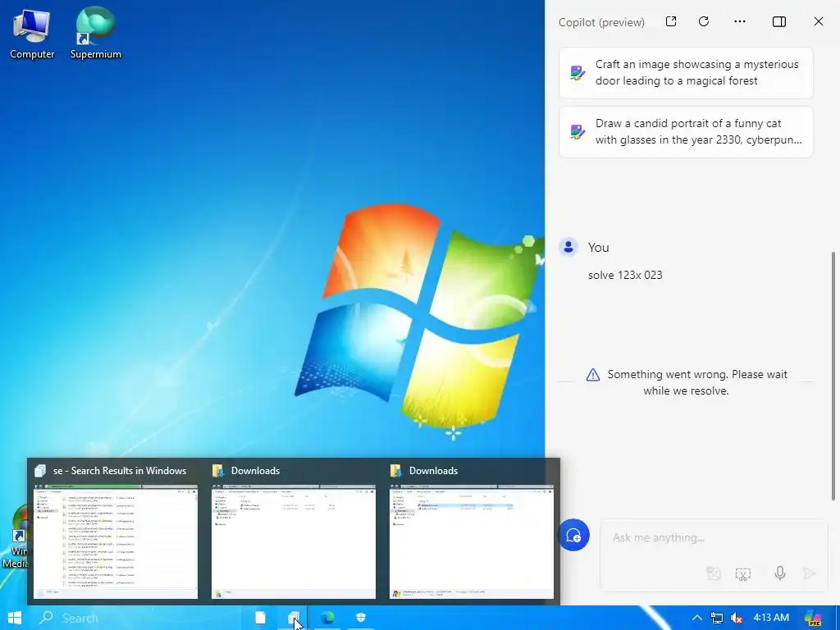Click the taskbar Search box

coord(139,619)
